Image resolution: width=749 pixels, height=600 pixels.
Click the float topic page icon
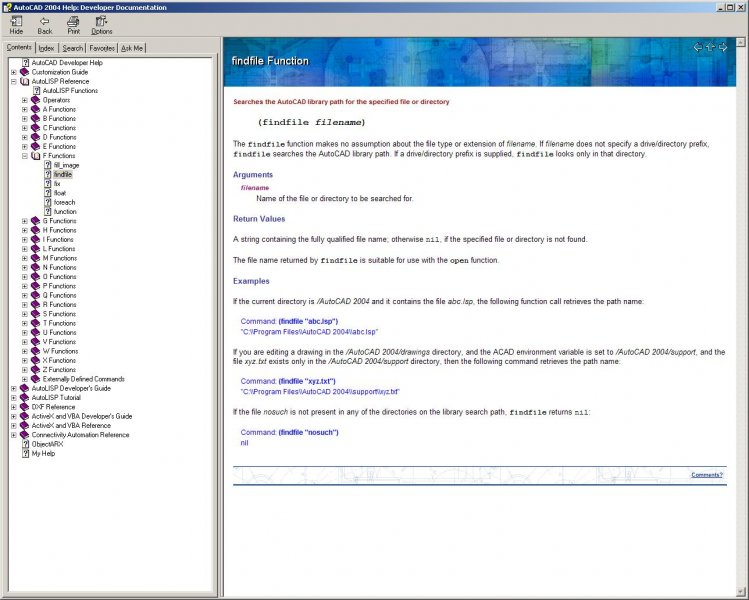(x=48, y=193)
